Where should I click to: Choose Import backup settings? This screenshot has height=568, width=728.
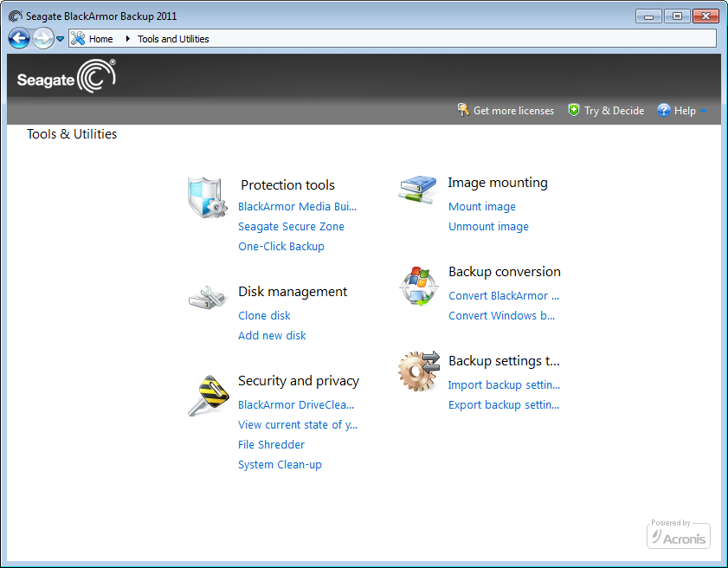504,385
